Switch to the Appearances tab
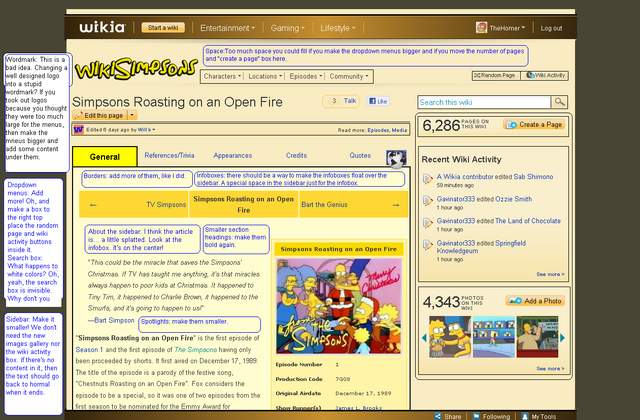The image size is (640, 420). (233, 156)
